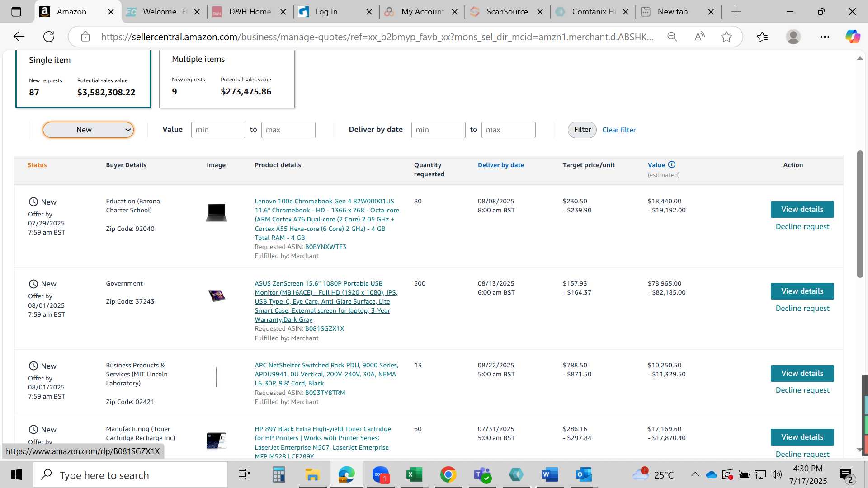Reload the page with refresh icon
The image size is (868, 488).
tap(49, 37)
